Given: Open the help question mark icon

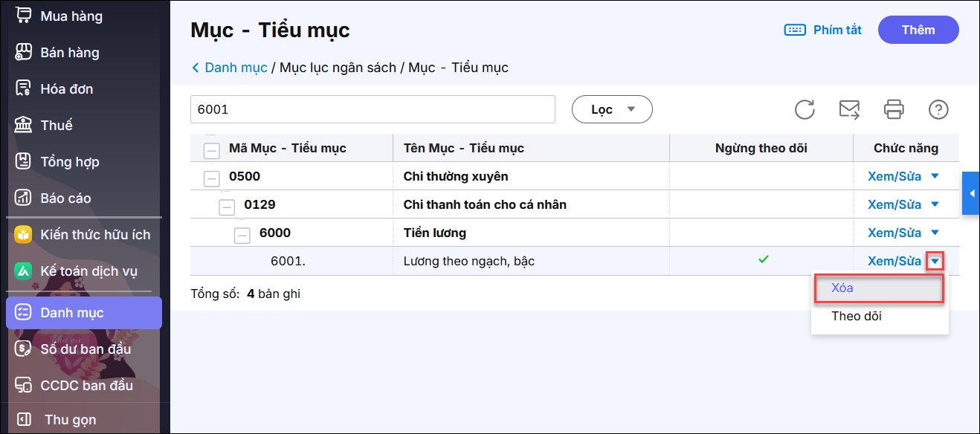Looking at the screenshot, I should click(x=938, y=109).
